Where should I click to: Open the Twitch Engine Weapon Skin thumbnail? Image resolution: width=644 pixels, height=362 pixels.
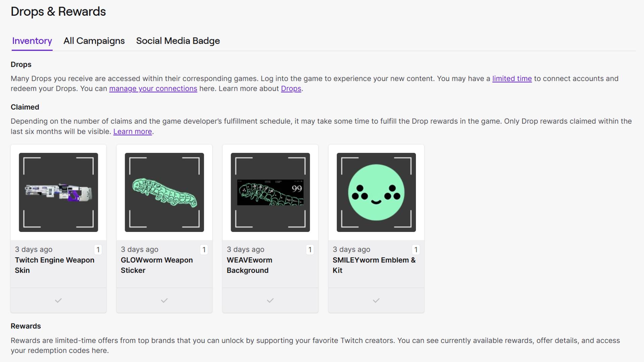58,193
